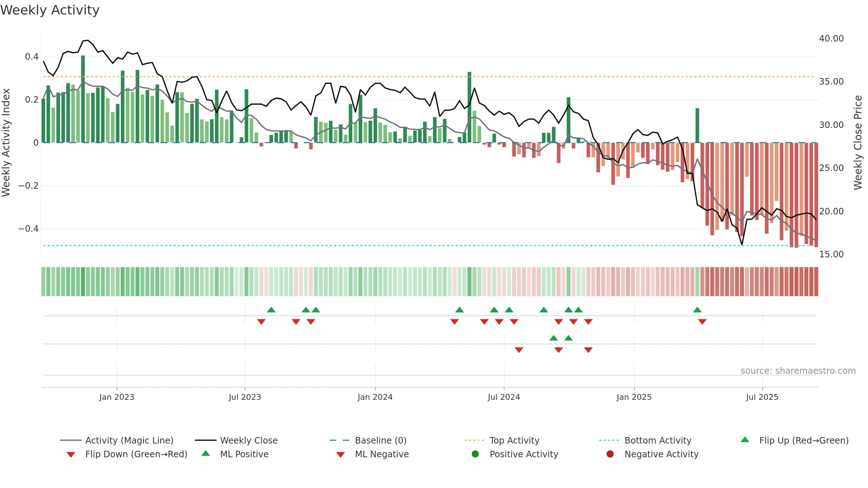Click the green Flip Up legend triangle
Screen dimensions: 868x488
click(x=745, y=440)
